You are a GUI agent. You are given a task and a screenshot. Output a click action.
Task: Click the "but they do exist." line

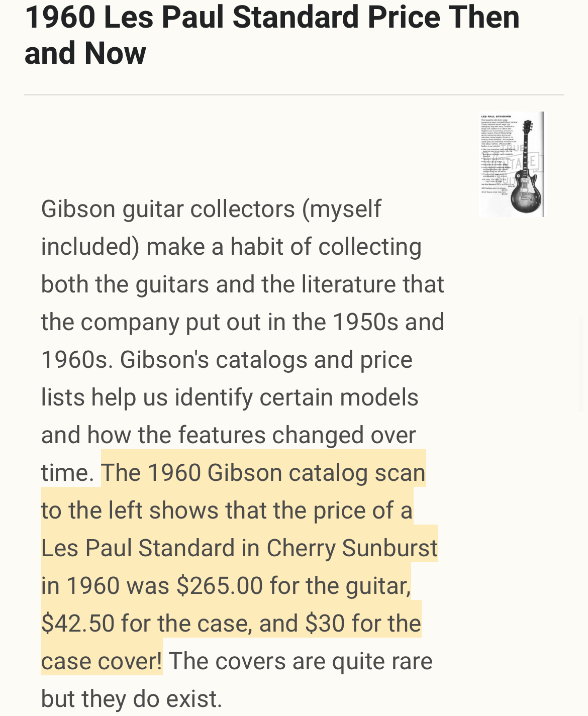pos(132,699)
